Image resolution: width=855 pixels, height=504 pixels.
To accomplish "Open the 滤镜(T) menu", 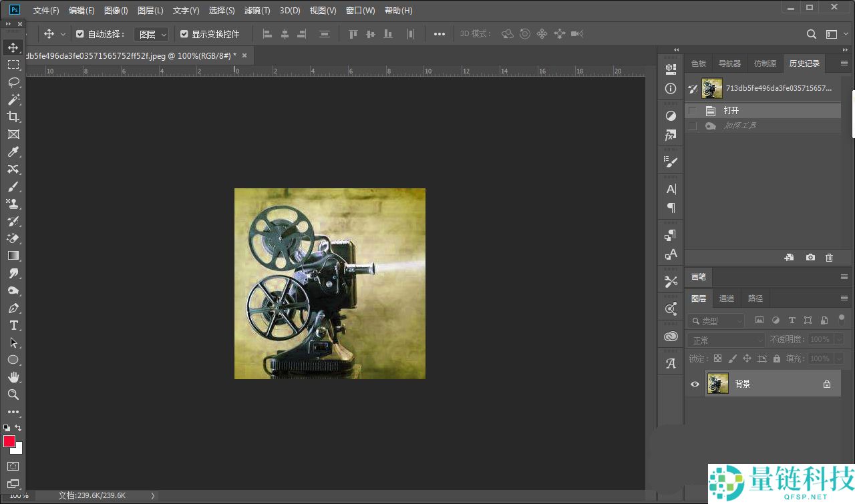I will click(x=257, y=11).
